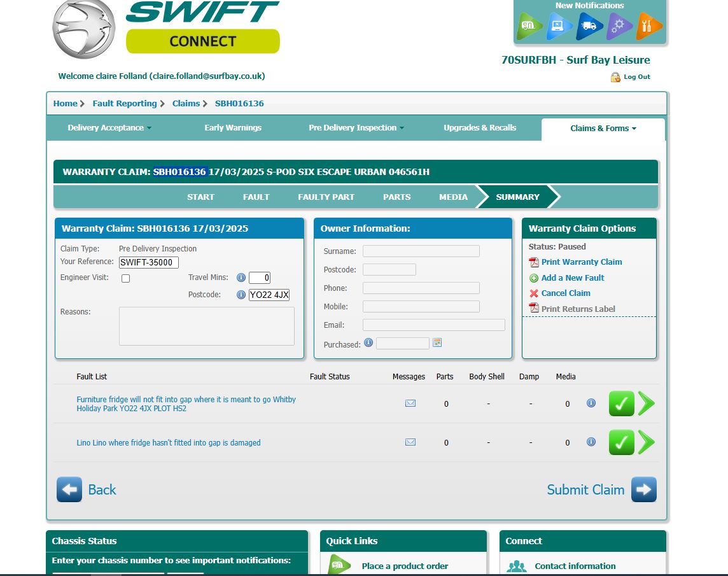
Task: Click the Travel Mins input field
Action: coord(260,277)
